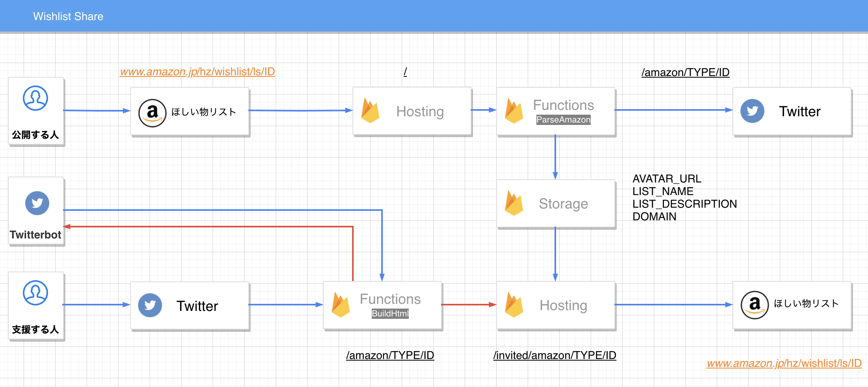Click the user icon above 支援する人
Viewport: 868px width, 387px height.
pos(35,293)
